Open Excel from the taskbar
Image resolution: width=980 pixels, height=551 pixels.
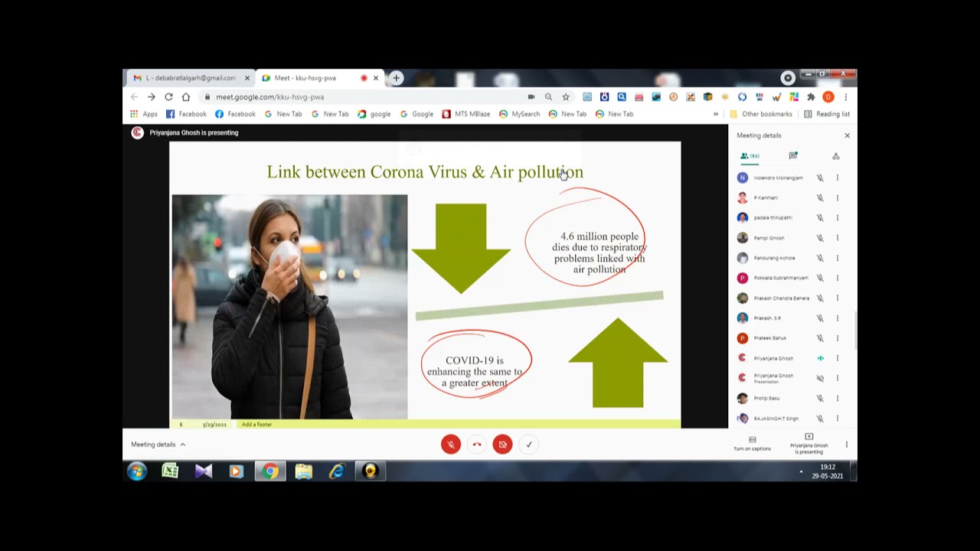[170, 471]
